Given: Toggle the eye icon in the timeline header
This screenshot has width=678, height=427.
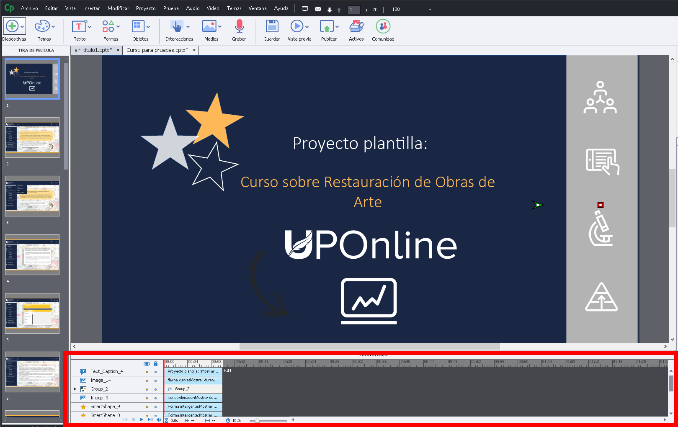Looking at the screenshot, I should pos(147,362).
